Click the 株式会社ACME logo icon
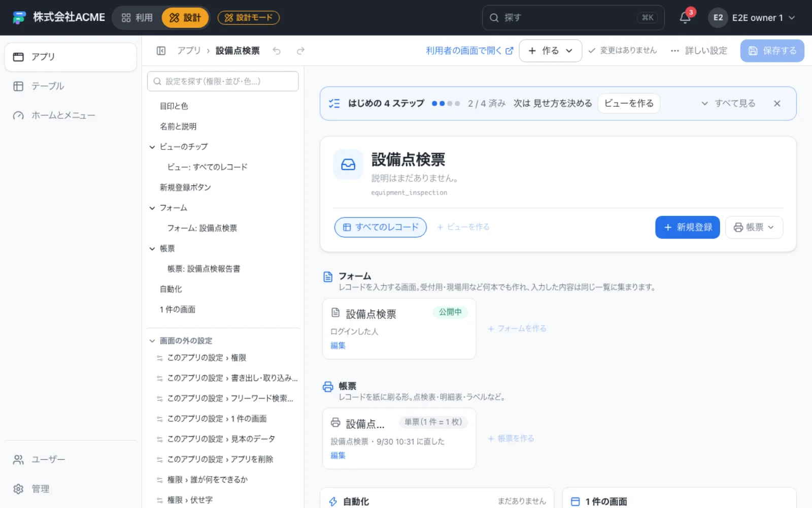 (x=19, y=18)
